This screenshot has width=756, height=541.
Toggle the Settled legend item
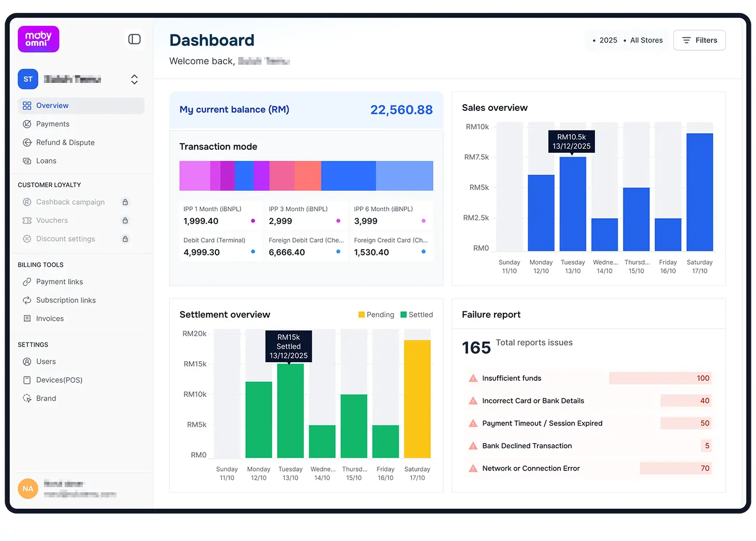(417, 315)
